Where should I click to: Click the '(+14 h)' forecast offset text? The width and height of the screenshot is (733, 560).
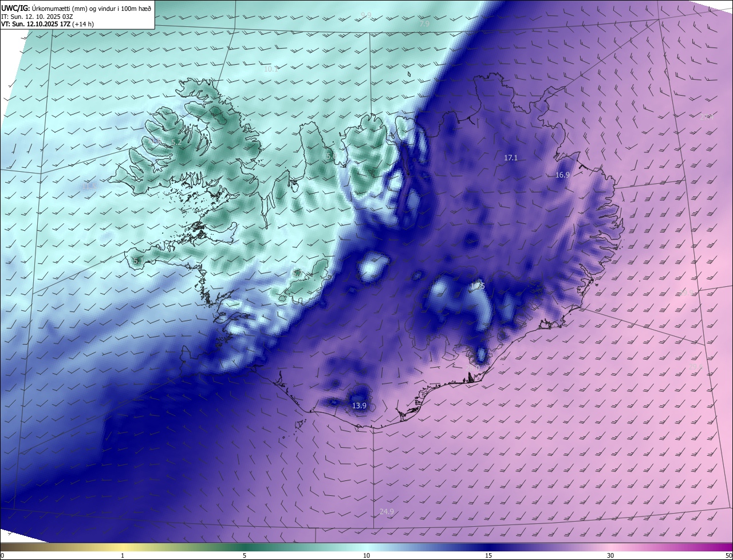[83, 24]
